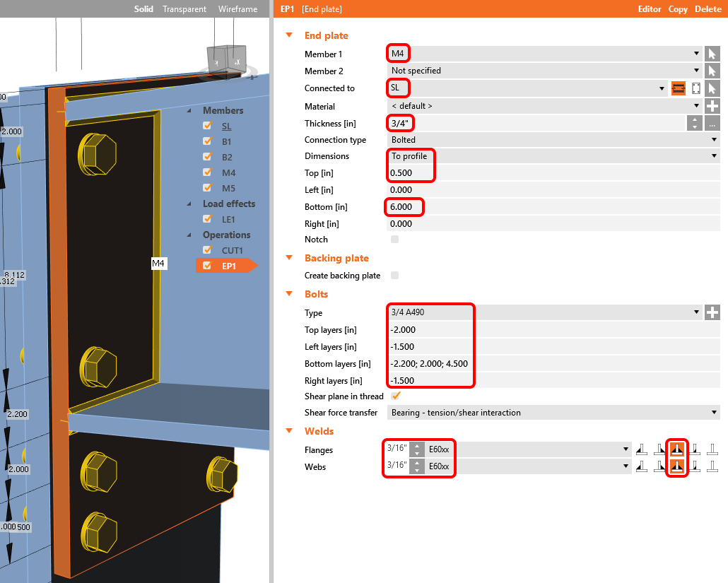Select double fillet weld icon for Flanges
728x583 pixels.
coord(678,449)
